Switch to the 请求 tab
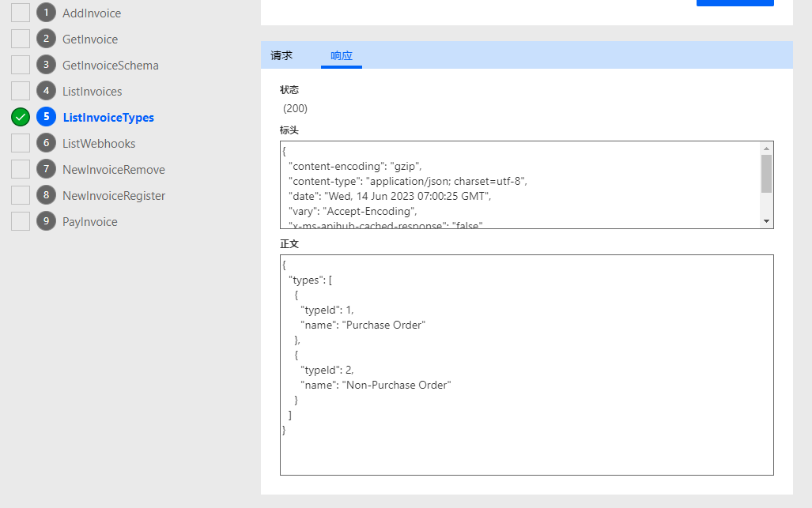The image size is (812, 508). (281, 55)
